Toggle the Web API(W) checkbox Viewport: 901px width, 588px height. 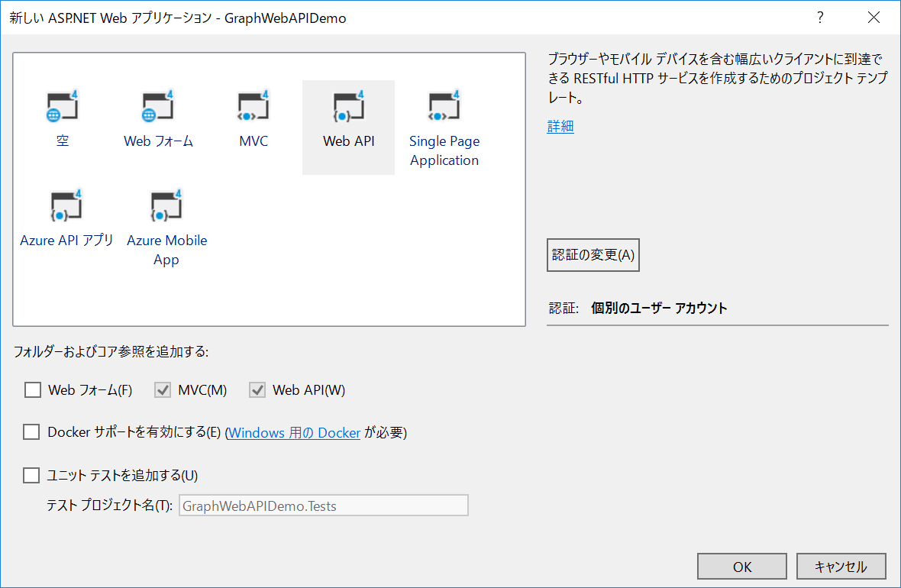257,389
